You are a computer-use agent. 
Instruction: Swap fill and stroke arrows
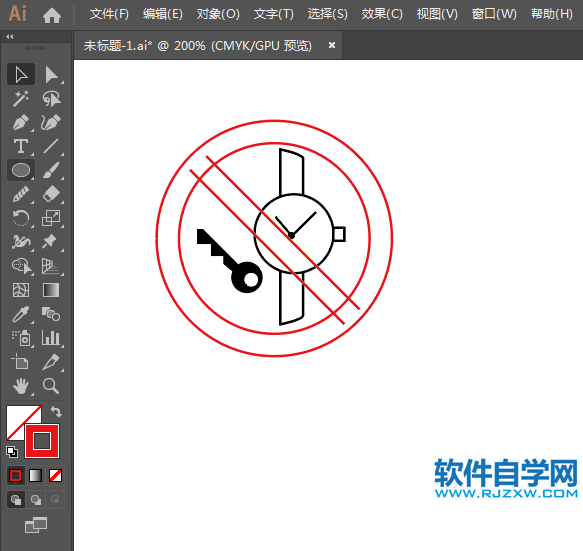click(x=56, y=412)
